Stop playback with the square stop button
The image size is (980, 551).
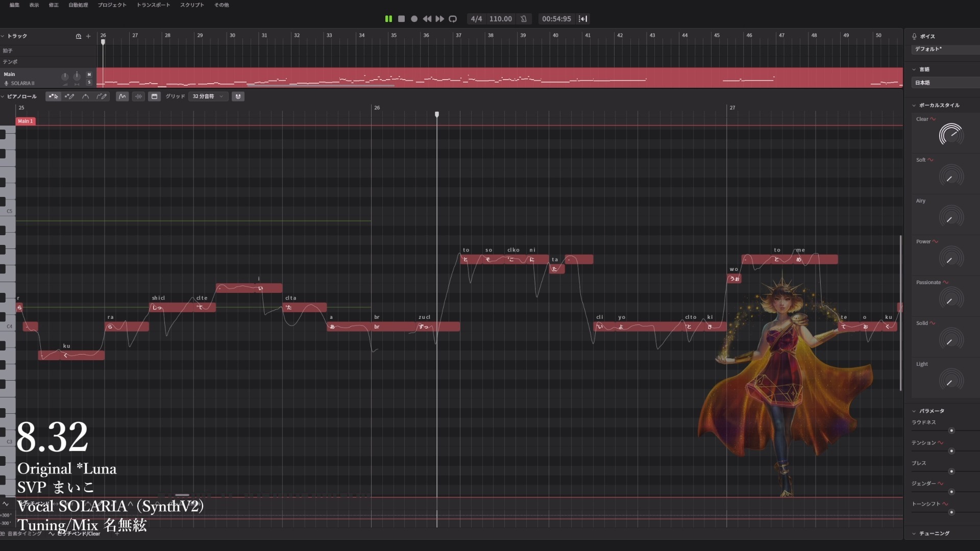[402, 19]
